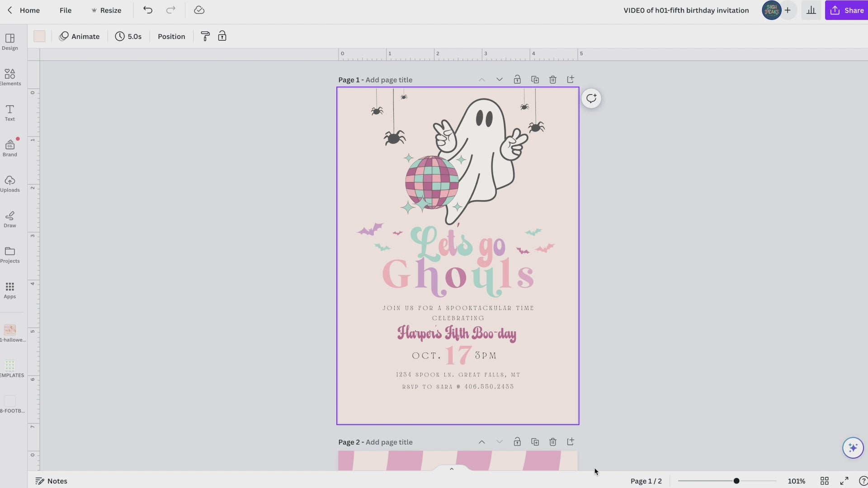The image size is (868, 488).
Task: Toggle the lock on Page 1
Action: (517, 80)
